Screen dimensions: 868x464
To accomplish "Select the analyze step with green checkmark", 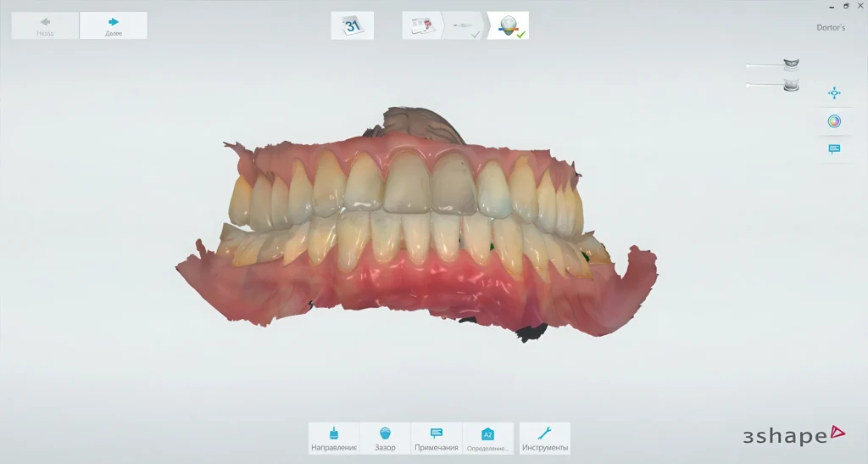I will point(509,25).
